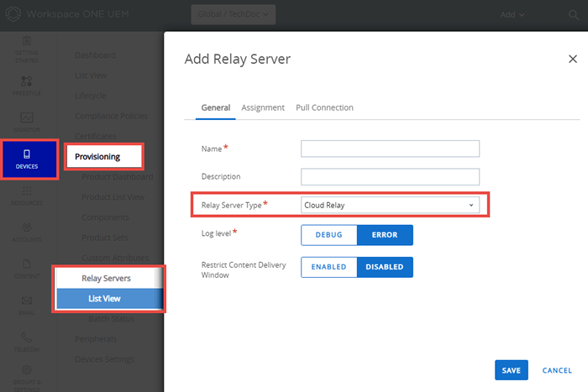Switch to the Pull Connection tab
588x392 pixels.
(324, 108)
